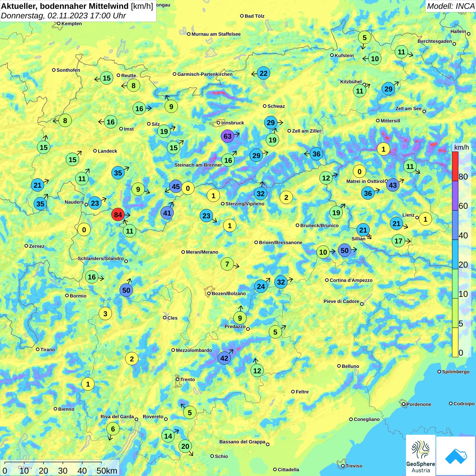Image resolution: width=476 pixels, height=476 pixels.
Task: Select the yellow 1 marker beside Lienz
Action: 425,219
